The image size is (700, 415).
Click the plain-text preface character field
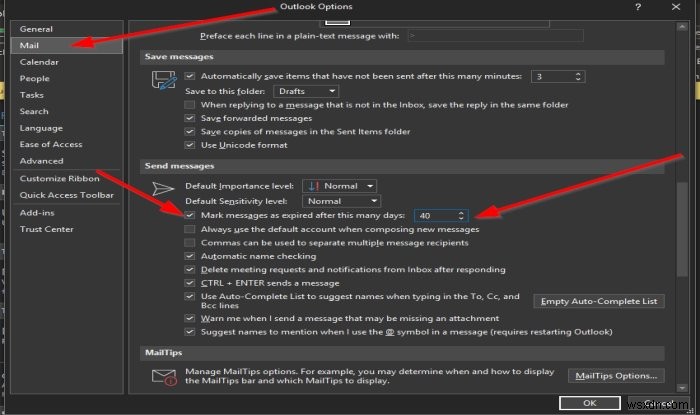[x=495, y=36]
